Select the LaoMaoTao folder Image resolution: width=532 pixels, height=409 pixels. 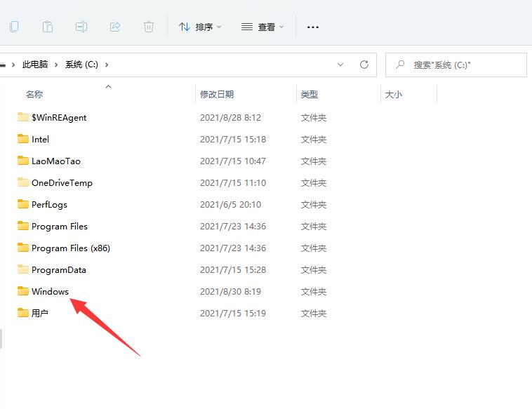pos(56,161)
